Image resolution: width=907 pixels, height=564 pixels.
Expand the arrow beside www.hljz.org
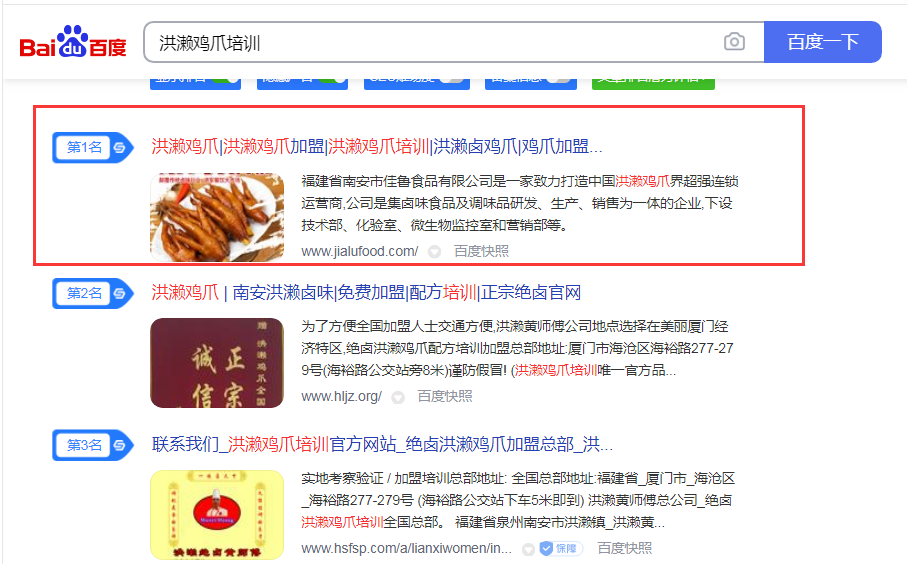398,397
